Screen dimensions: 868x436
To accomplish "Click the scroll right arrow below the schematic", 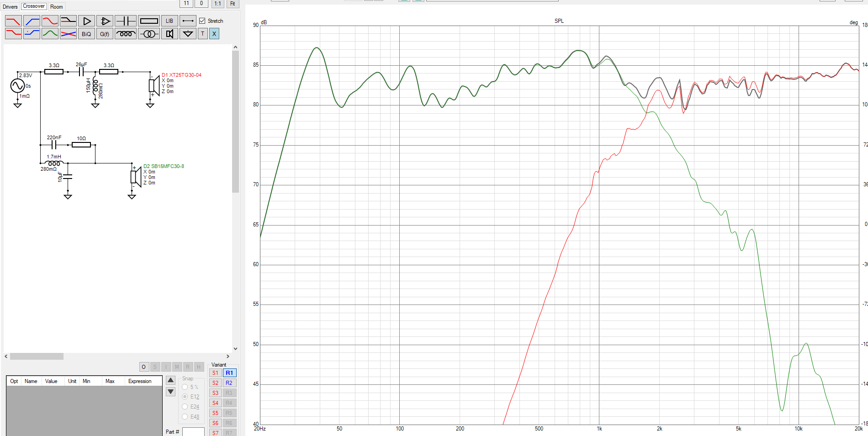I will tap(228, 357).
